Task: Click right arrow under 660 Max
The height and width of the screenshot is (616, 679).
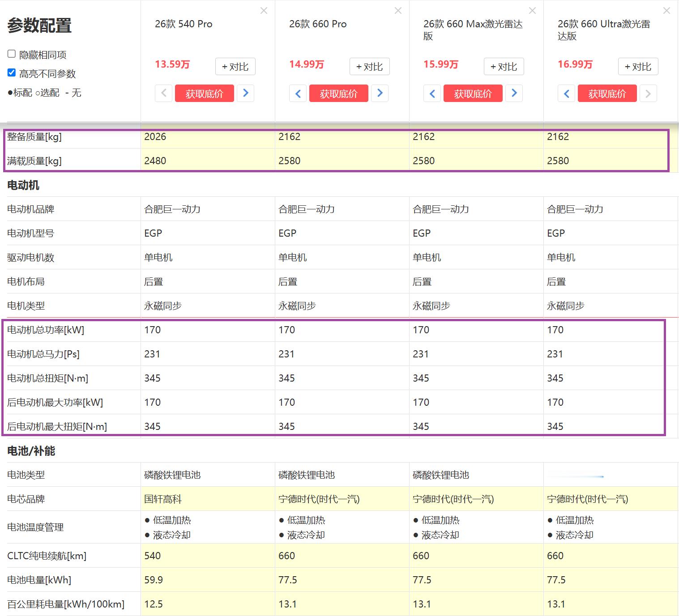Action: [x=514, y=93]
